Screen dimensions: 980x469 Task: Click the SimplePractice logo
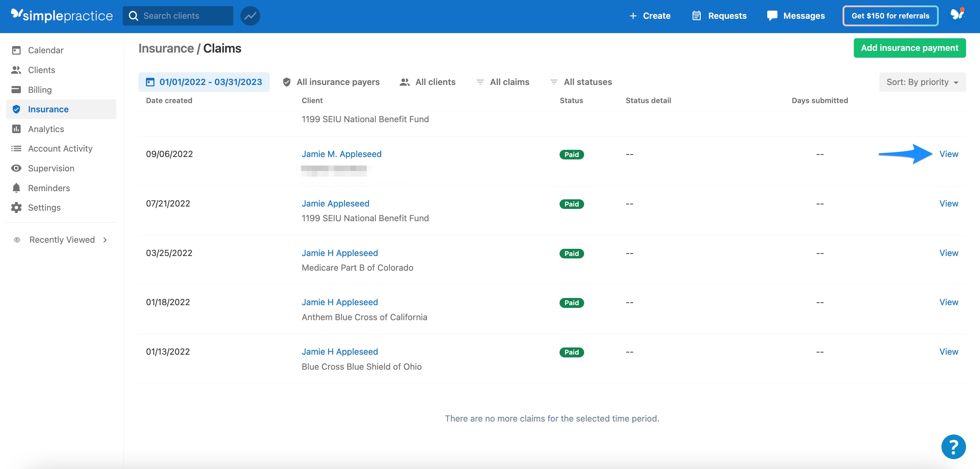[x=62, y=16]
